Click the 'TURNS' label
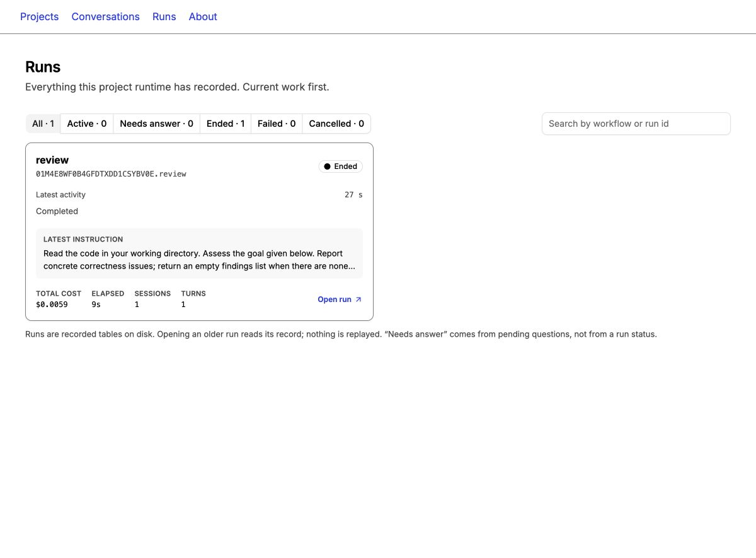 point(193,293)
